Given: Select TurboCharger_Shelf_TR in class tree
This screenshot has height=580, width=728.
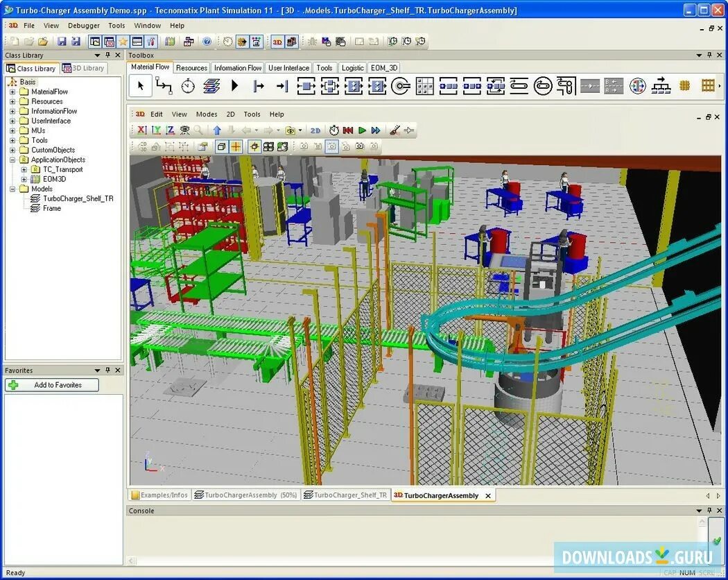Looking at the screenshot, I should (x=78, y=199).
